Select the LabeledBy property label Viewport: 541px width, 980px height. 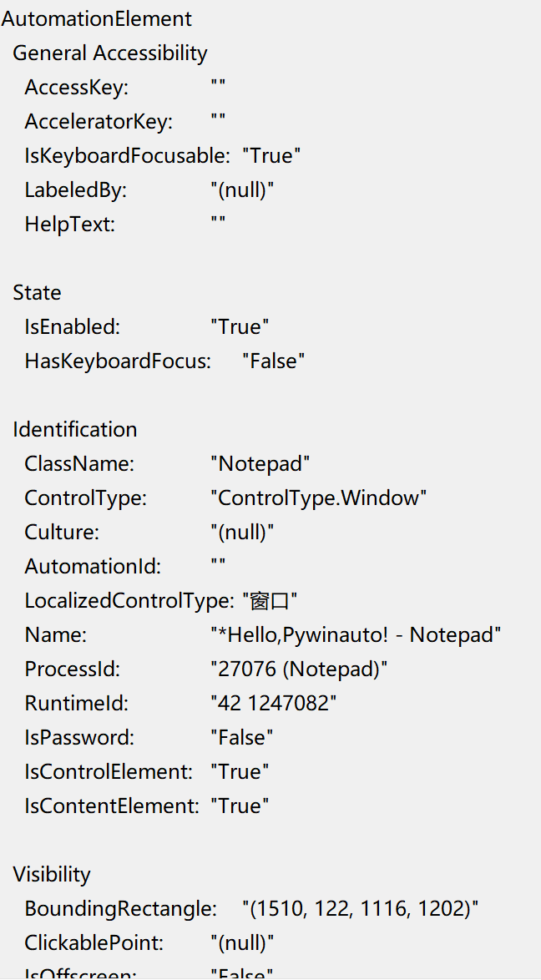pyautogui.click(x=76, y=190)
